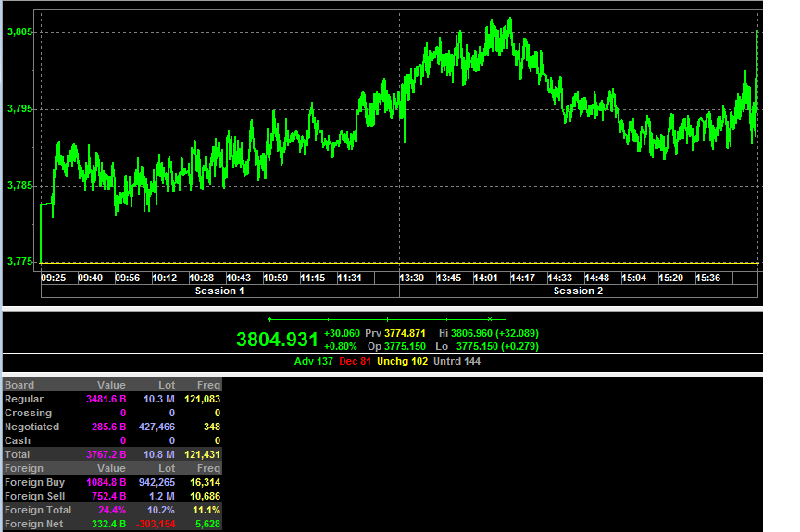Image resolution: width=800 pixels, height=532 pixels.
Task: Click the Session 2 label bar
Action: 579,291
